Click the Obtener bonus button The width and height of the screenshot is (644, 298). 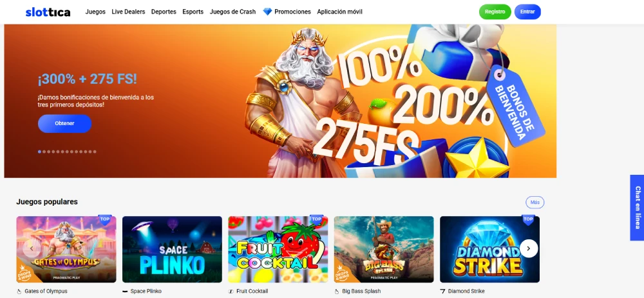pos(65,123)
